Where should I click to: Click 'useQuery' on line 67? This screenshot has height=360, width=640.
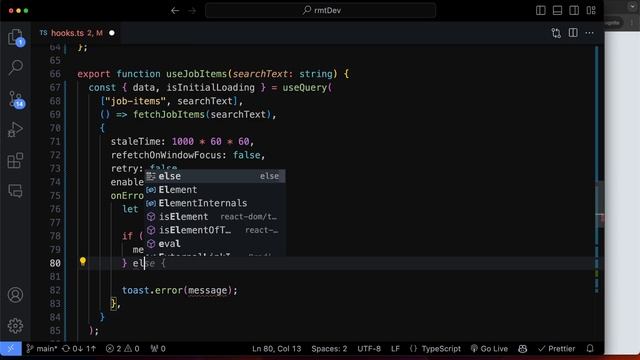tap(304, 87)
